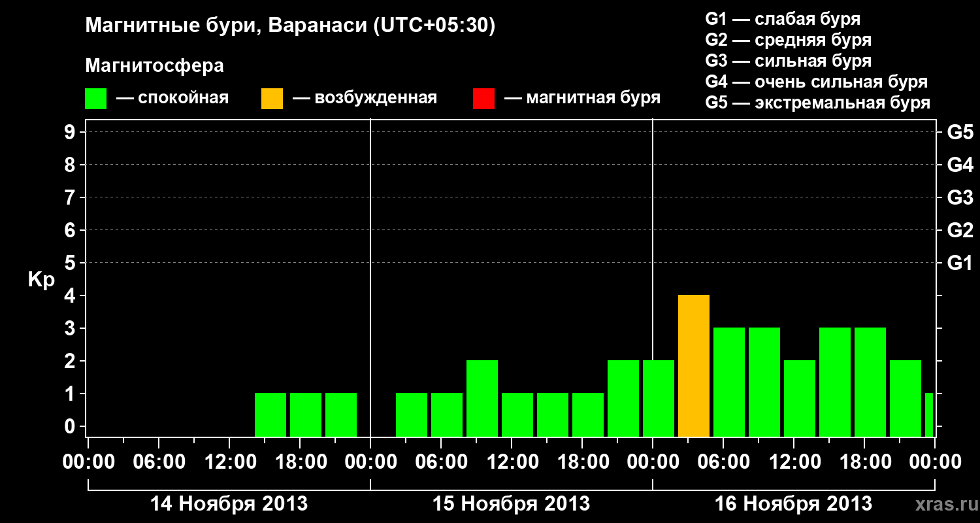
Task: Click the '— магнитная буря' legend label
Action: [582, 98]
